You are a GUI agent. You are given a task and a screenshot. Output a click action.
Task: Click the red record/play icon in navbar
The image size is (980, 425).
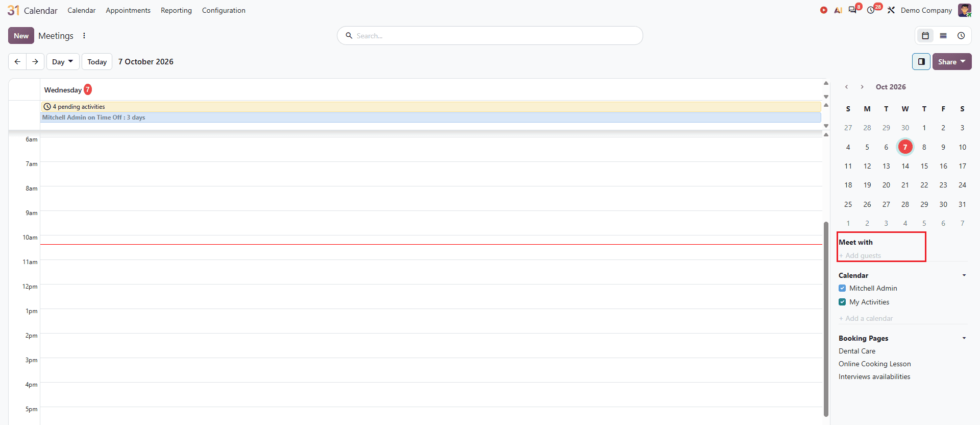824,10
